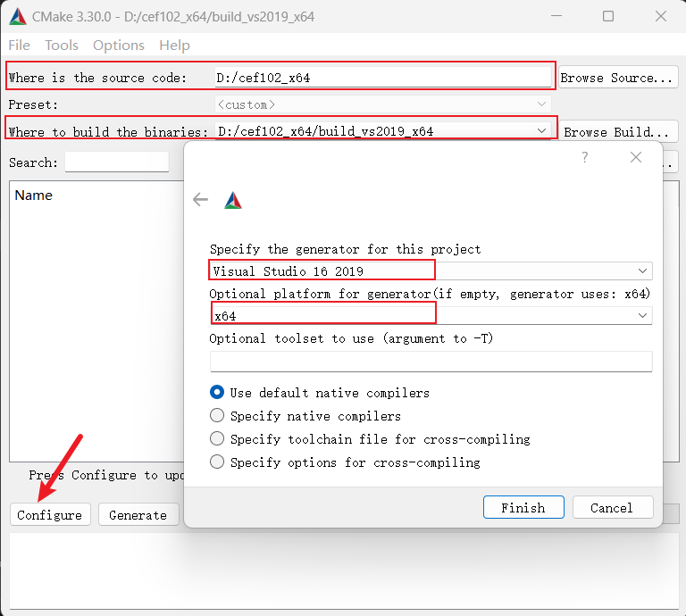Click the Cancel button

[613, 508]
